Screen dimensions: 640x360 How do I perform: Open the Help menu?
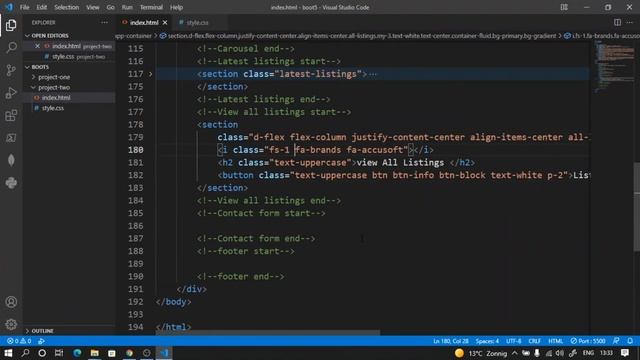click(x=176, y=7)
